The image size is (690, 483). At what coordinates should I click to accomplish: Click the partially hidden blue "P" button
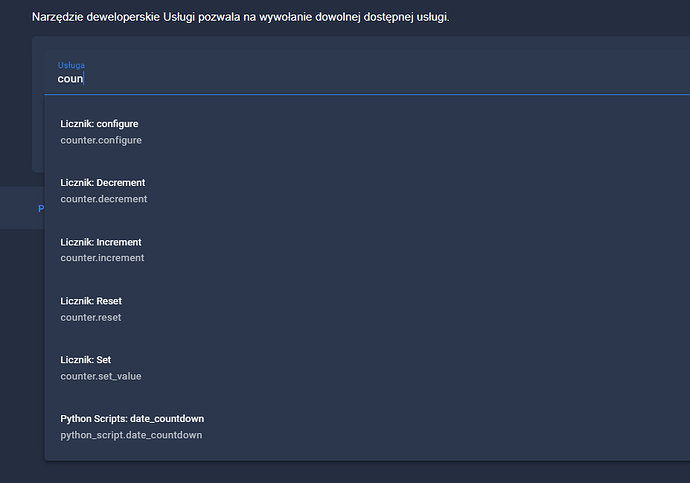pyautogui.click(x=40, y=209)
